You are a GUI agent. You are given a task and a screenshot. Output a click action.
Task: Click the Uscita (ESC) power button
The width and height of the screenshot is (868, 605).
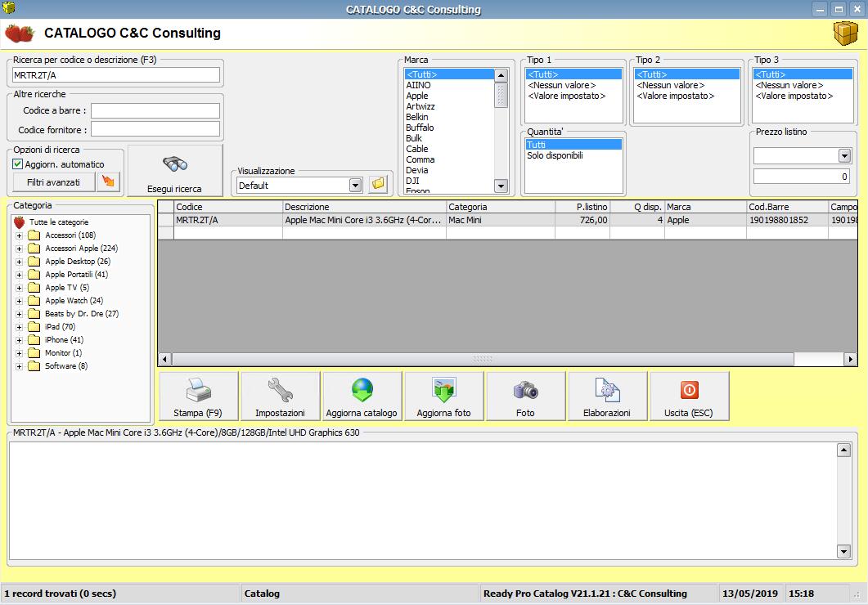[689, 396]
